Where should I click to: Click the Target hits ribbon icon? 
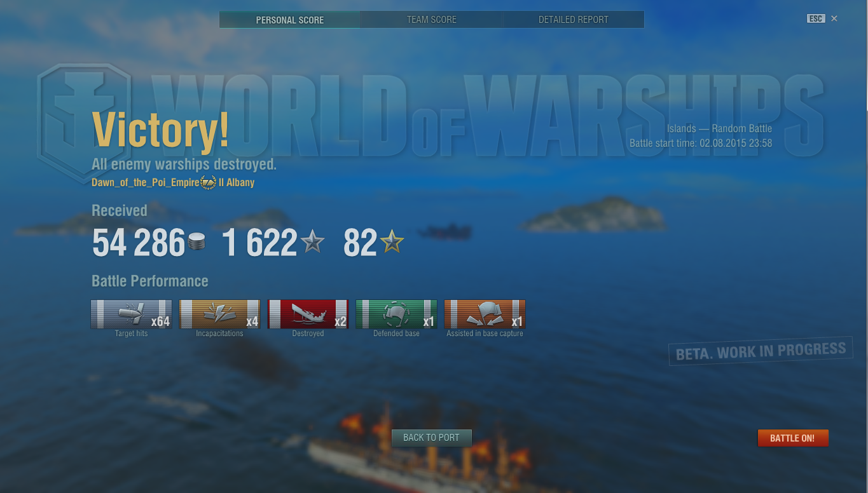[131, 314]
